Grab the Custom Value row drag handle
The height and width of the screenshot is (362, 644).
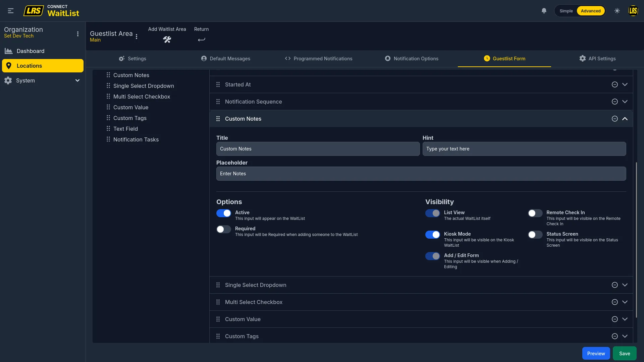(218, 319)
